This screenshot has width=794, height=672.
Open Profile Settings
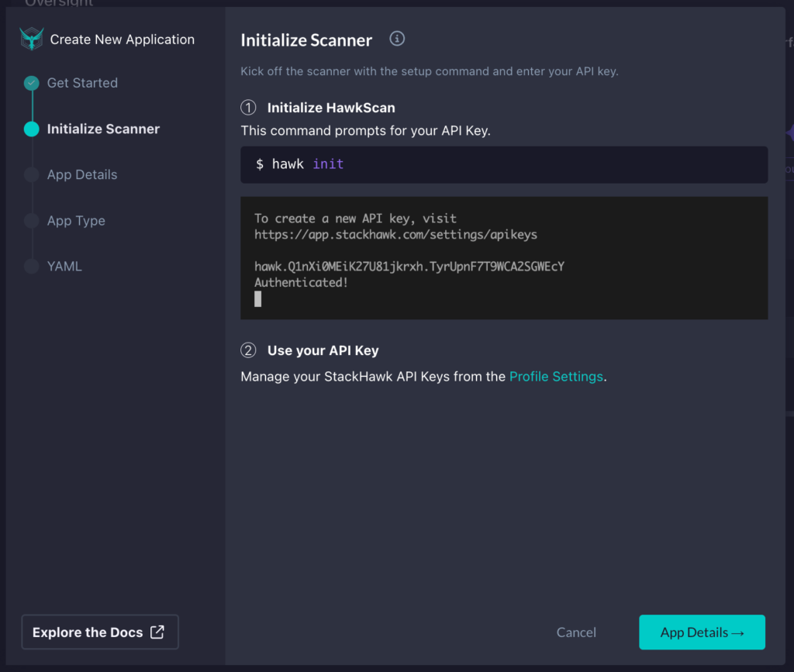(556, 376)
